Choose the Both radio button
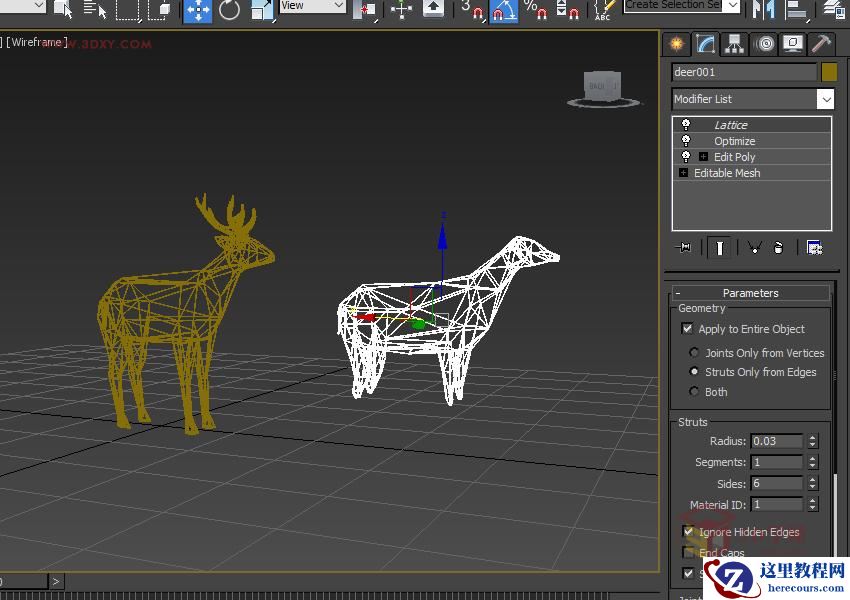This screenshot has height=600, width=850. 694,392
